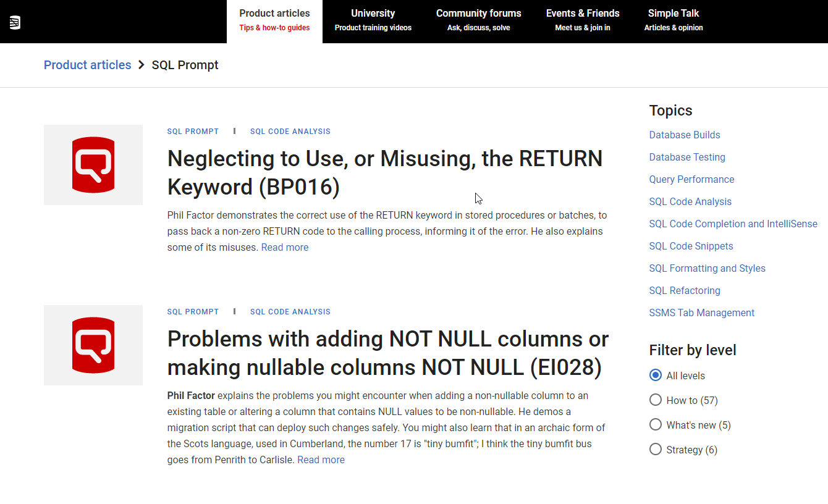
Task: Open the Query Performance topic
Action: click(x=691, y=179)
